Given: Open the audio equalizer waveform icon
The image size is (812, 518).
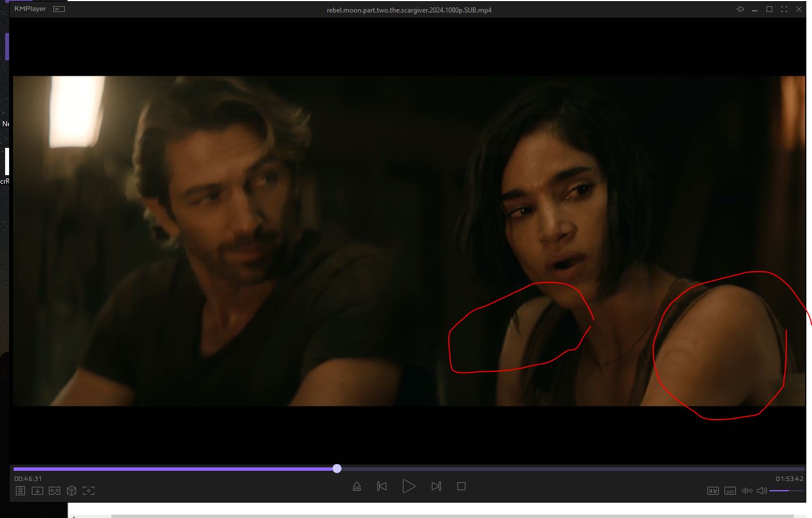Looking at the screenshot, I should pos(747,491).
